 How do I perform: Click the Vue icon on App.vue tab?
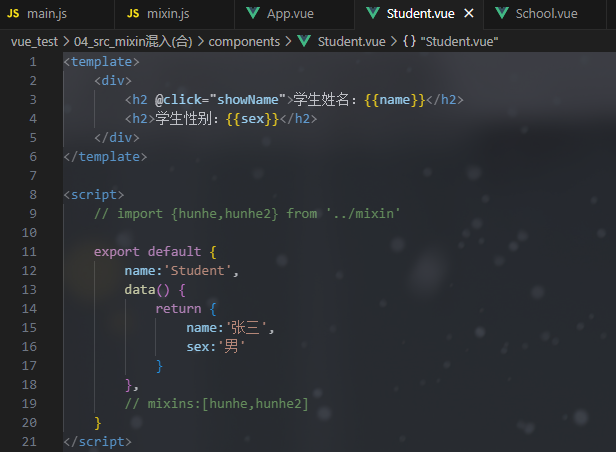click(253, 13)
